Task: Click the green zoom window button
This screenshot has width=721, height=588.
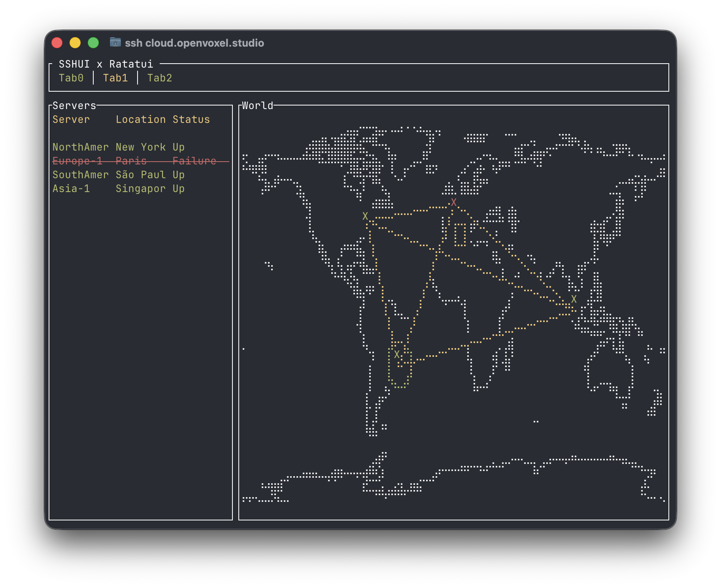Action: 93,43
